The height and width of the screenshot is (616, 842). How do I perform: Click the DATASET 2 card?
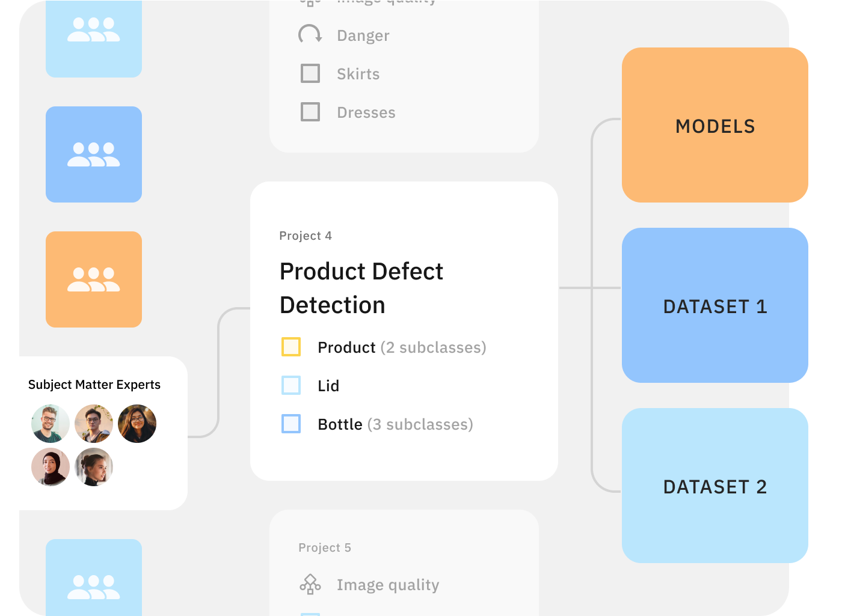[x=714, y=487]
